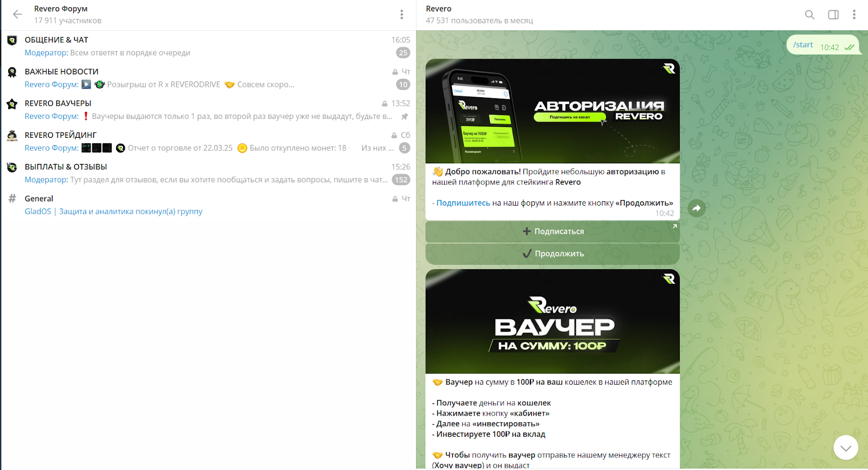Click the Продолжить inline button
The height and width of the screenshot is (470, 868).
tap(552, 254)
